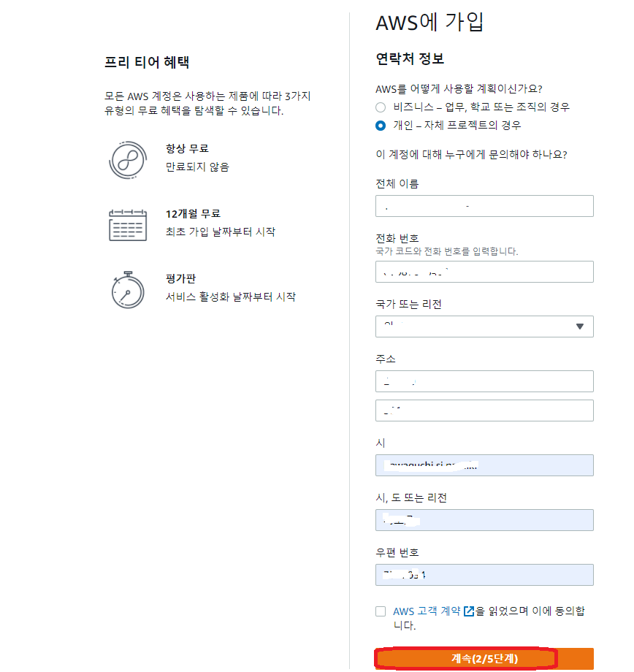Image resolution: width=634 pixels, height=672 pixels.
Task: Click the 시, 도 또는 리전 field
Action: pos(484,520)
